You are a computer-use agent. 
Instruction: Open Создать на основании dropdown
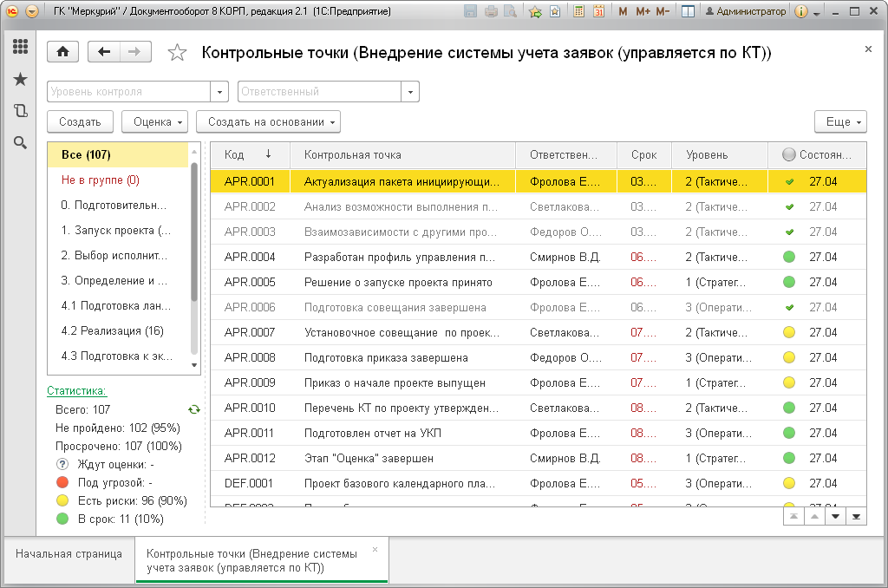click(269, 121)
